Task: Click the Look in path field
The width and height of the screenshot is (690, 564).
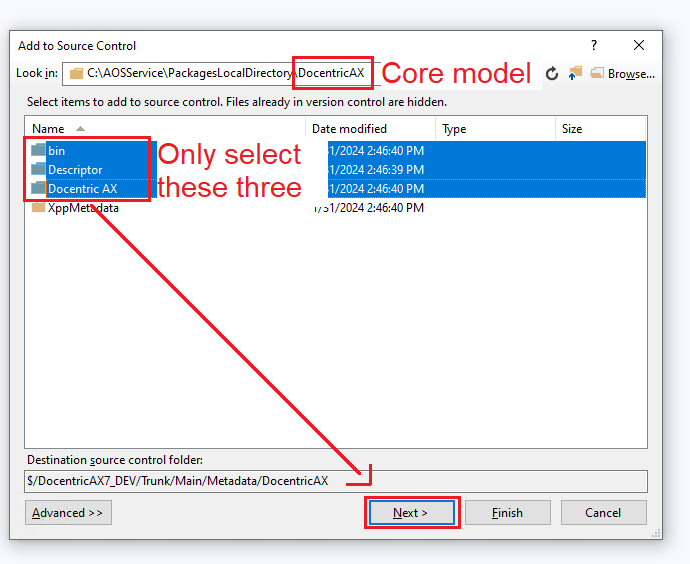Action: click(221, 73)
